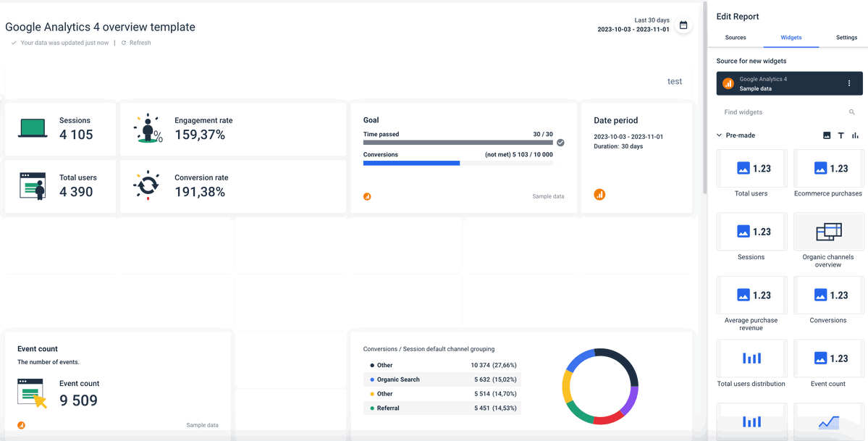Filter pre-made widgets by image type icon

[827, 135]
